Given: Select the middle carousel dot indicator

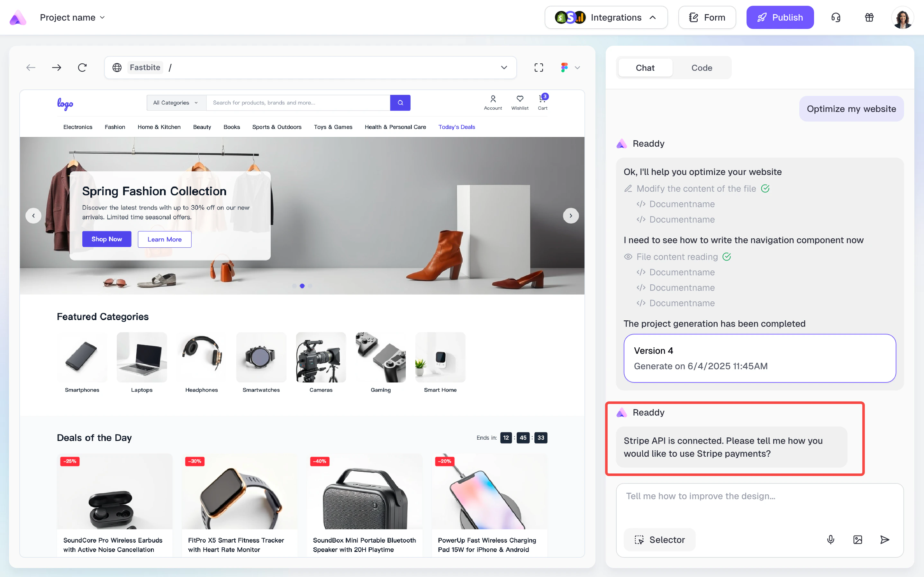Looking at the screenshot, I should tap(302, 286).
